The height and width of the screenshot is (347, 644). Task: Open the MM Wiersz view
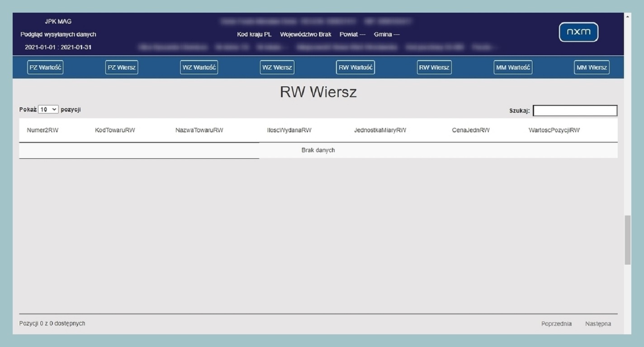(592, 67)
